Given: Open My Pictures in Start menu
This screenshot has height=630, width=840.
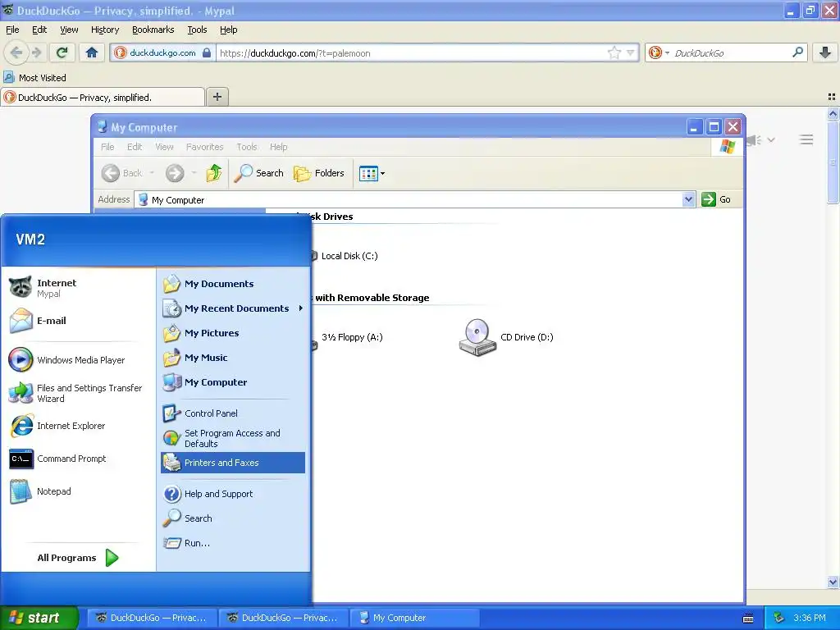Looking at the screenshot, I should tap(232, 333).
